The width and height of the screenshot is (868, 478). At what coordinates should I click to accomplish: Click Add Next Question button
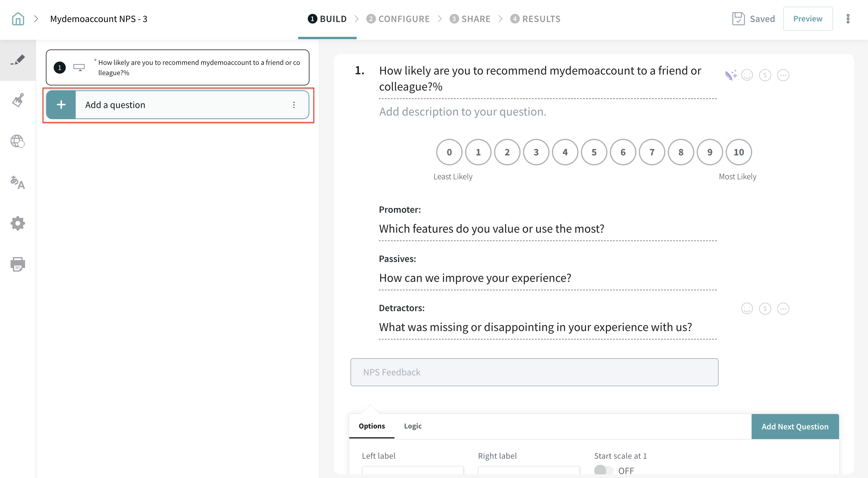(795, 426)
